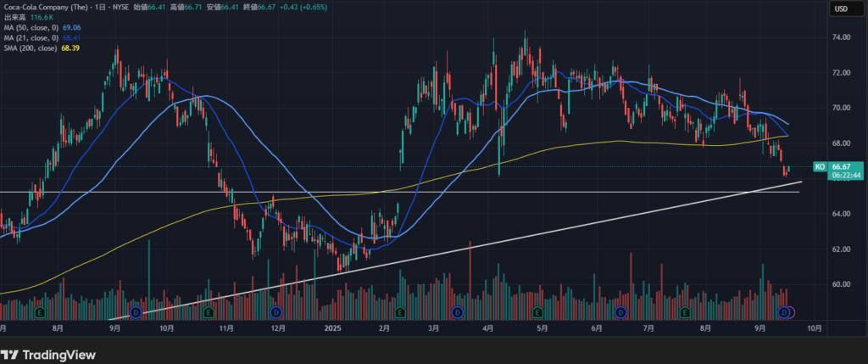Screen dimensions: 868x364
Task: Click the 72.00 price axis label
Action: (842, 73)
